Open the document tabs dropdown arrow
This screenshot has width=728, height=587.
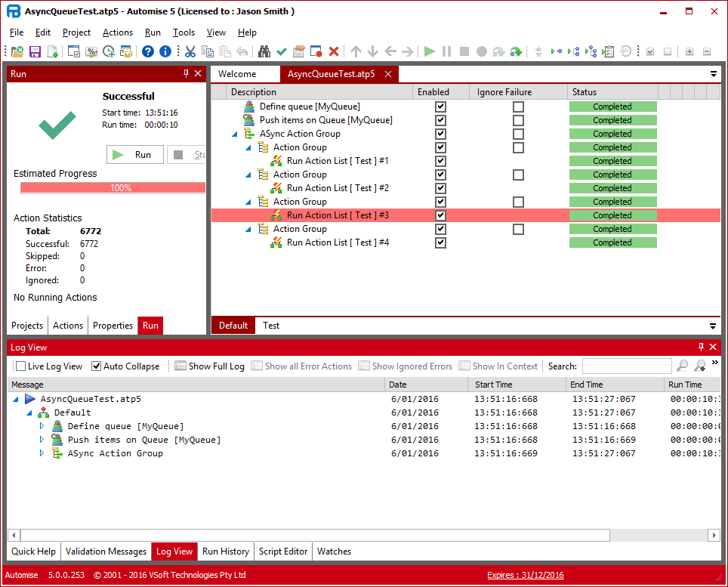714,74
